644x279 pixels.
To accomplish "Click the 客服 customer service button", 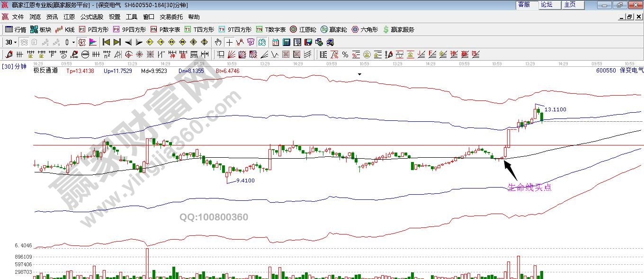I will [x=524, y=5].
